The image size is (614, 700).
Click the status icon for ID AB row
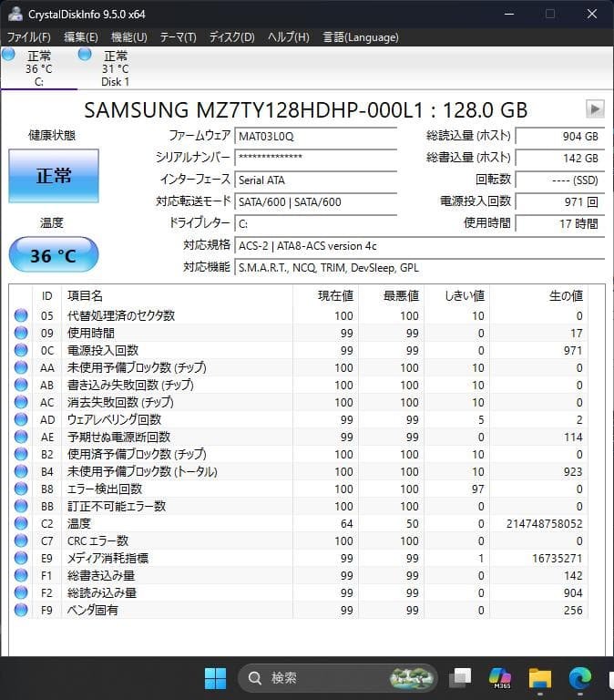point(21,385)
